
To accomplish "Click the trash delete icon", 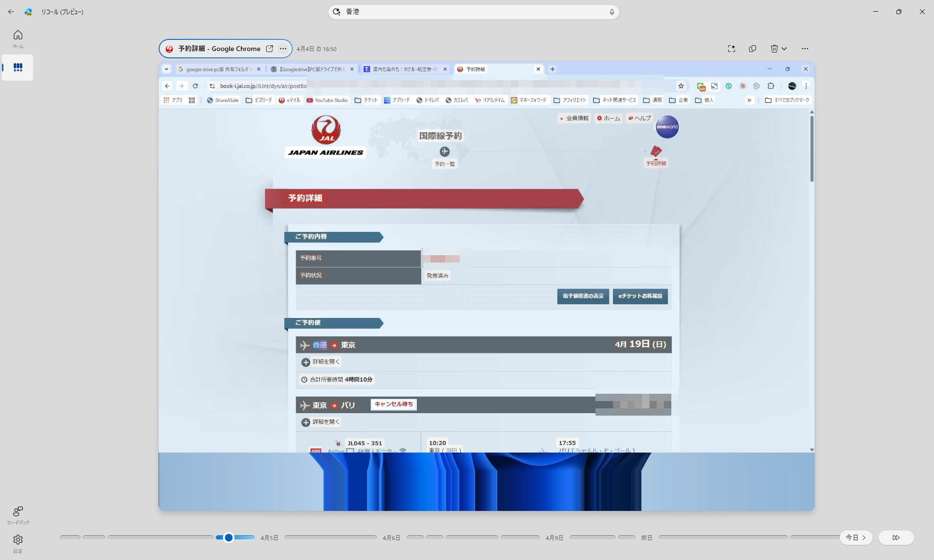I will point(774,49).
